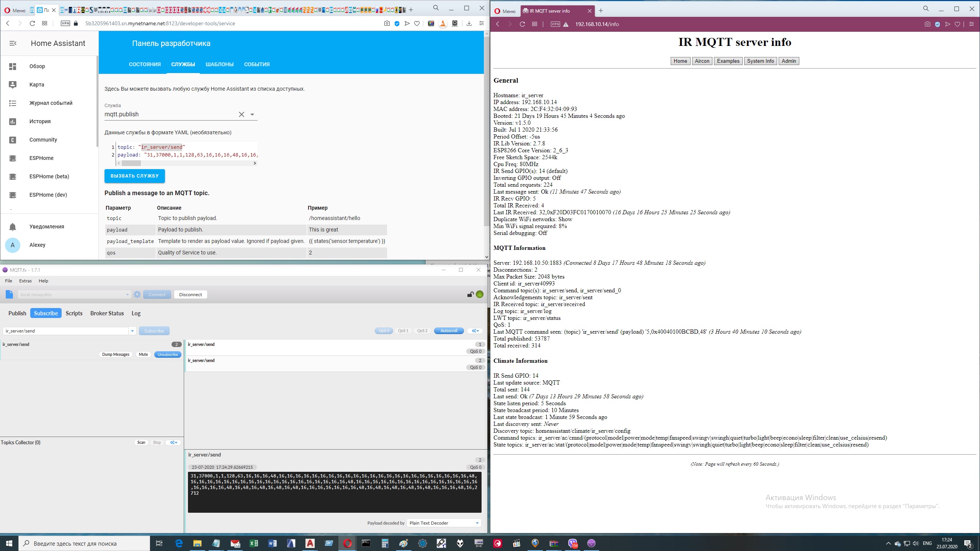Take page snapshot with Opera camera icon
Screen dimensions: 980x551
(x=387, y=23)
